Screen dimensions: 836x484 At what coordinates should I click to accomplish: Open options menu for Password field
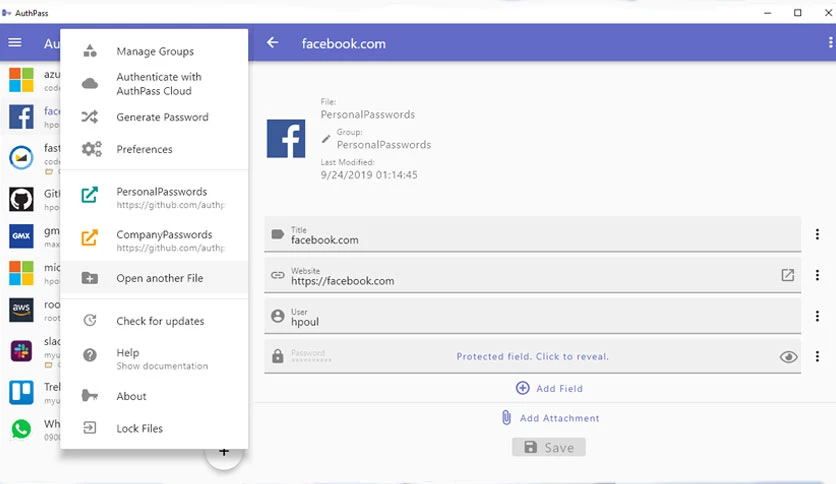click(817, 356)
